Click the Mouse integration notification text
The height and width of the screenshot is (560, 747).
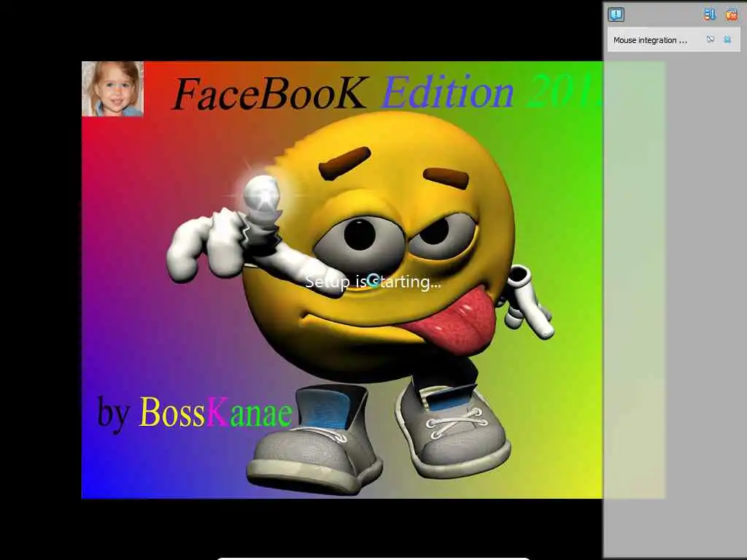pos(650,41)
